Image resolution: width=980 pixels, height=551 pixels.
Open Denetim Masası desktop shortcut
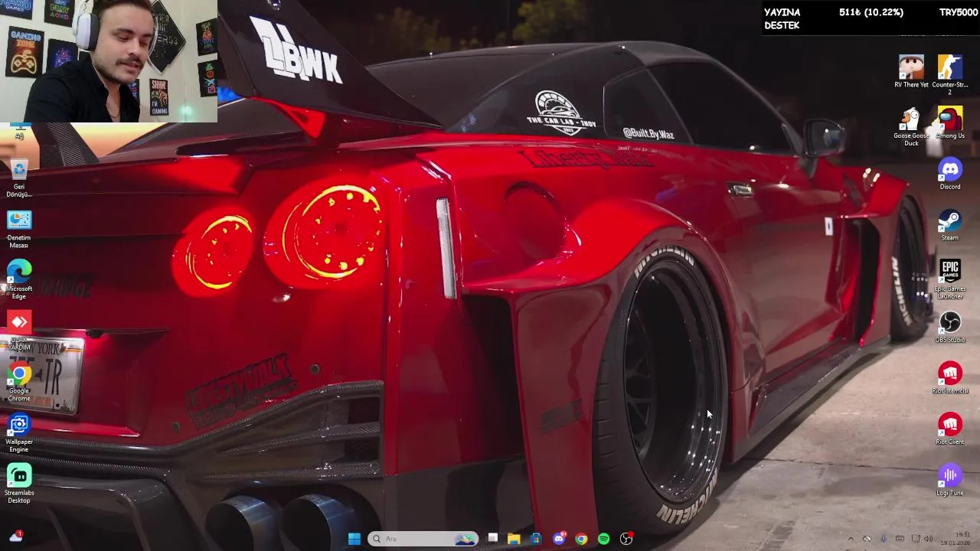point(19,230)
